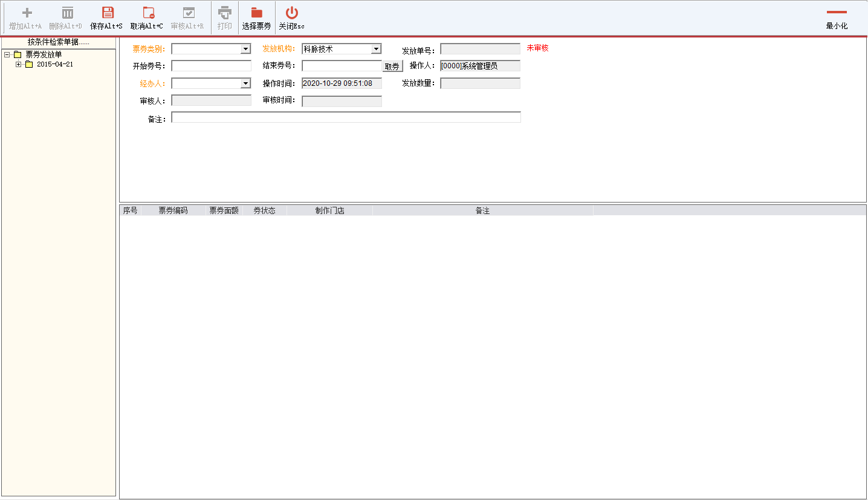Click folder icon beside 2015-04-21
Screen dimensions: 868x500
tap(28, 64)
